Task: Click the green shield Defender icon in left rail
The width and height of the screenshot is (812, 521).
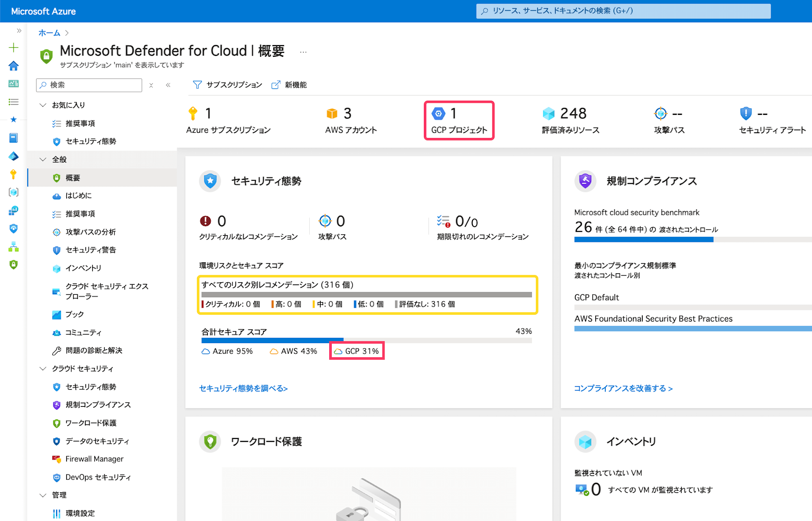Action: [x=13, y=265]
